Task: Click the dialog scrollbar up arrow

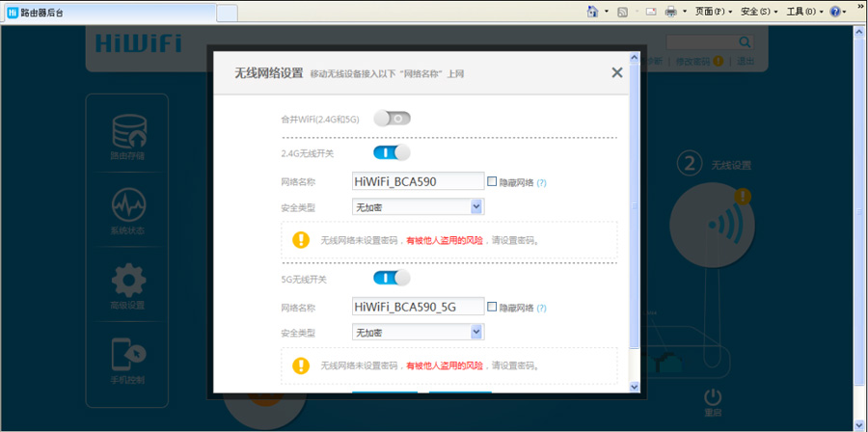Action: click(635, 57)
